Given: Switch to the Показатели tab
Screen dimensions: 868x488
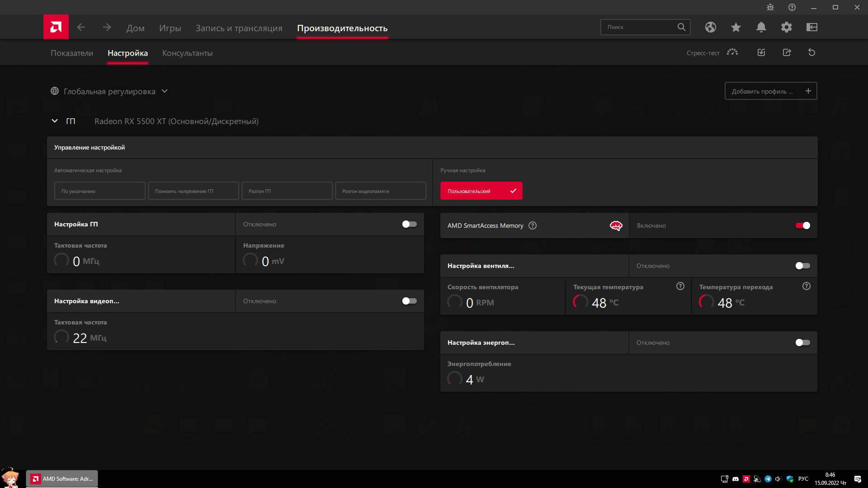Looking at the screenshot, I should [72, 53].
